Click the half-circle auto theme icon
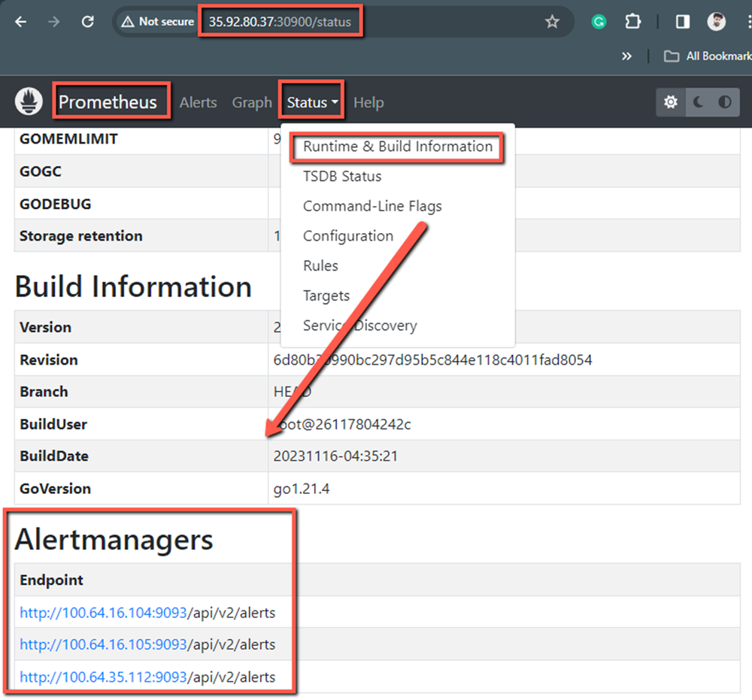This screenshot has width=752, height=700. [x=724, y=102]
